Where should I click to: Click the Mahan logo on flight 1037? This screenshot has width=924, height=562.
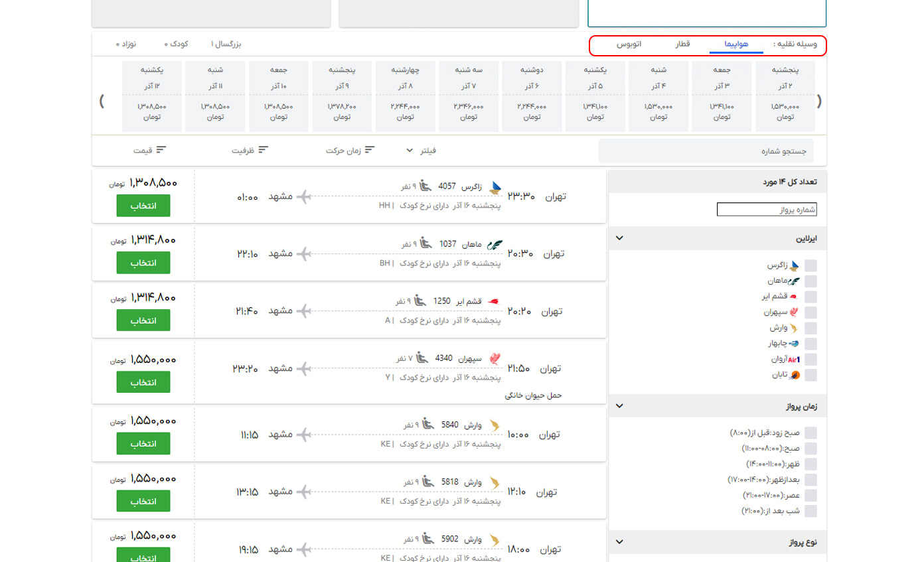[495, 245]
